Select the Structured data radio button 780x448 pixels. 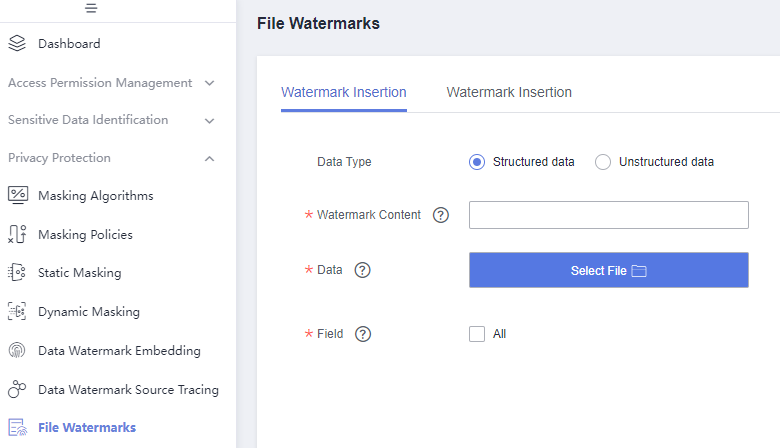coord(477,162)
